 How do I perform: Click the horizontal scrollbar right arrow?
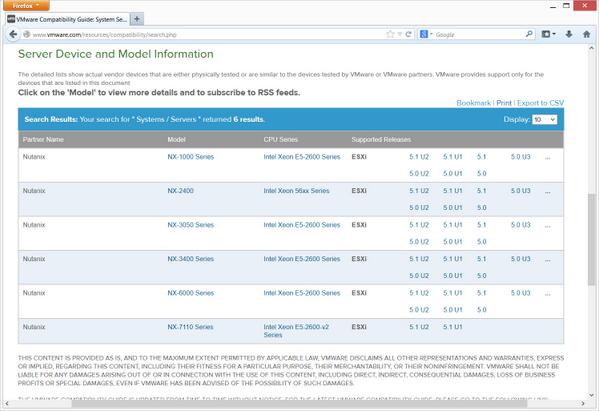[583, 403]
